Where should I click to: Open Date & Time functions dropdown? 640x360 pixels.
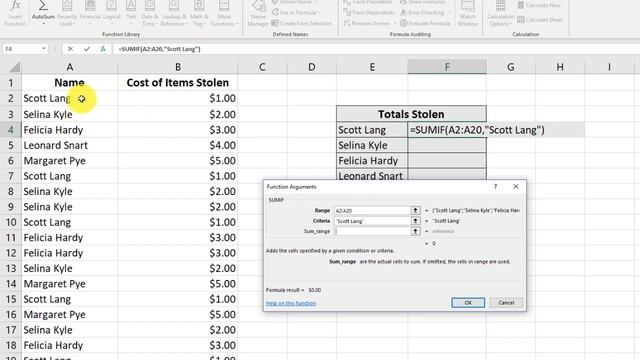(x=149, y=13)
